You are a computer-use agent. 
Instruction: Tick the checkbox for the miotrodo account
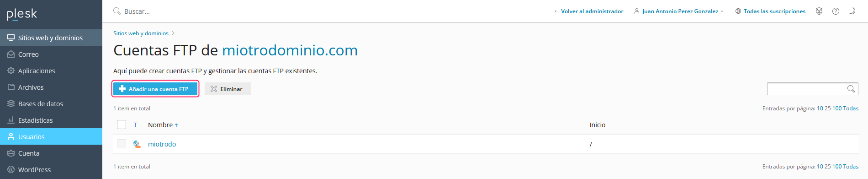(122, 144)
